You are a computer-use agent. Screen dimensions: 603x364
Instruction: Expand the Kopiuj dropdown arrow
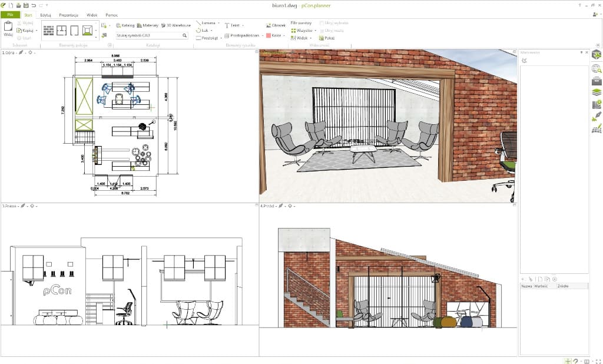[37, 30]
